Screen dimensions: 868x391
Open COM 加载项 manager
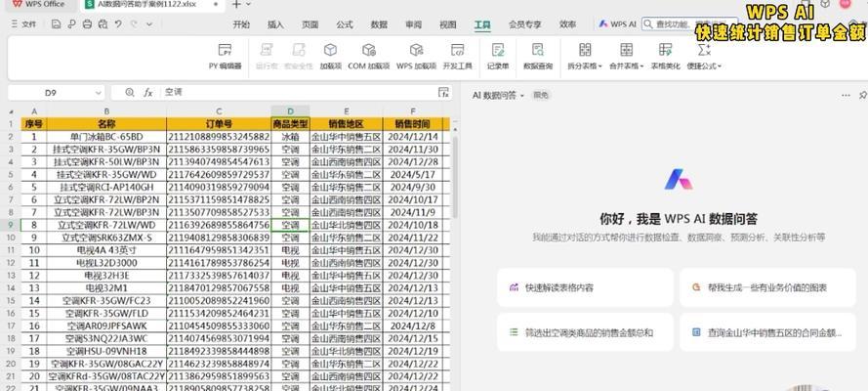[x=369, y=57]
